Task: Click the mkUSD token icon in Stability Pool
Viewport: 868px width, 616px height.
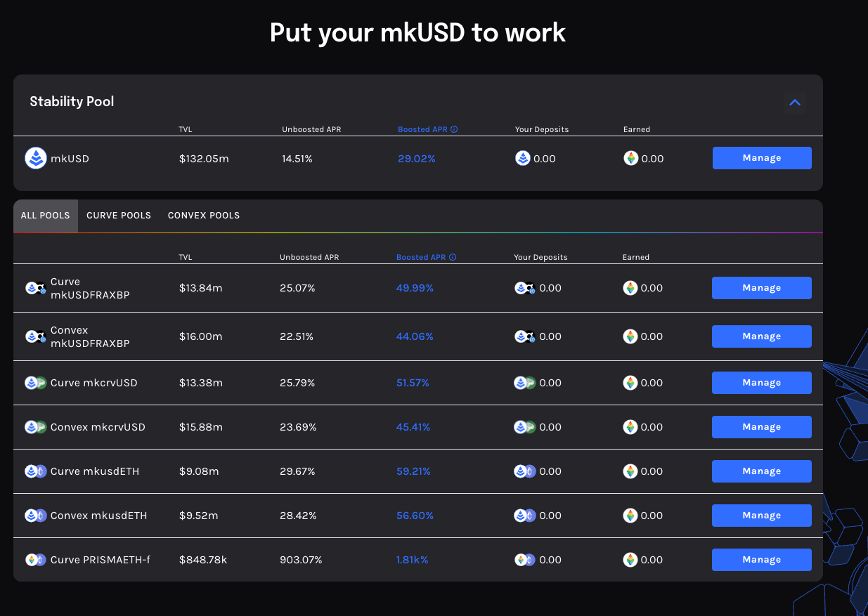Action: (36, 159)
